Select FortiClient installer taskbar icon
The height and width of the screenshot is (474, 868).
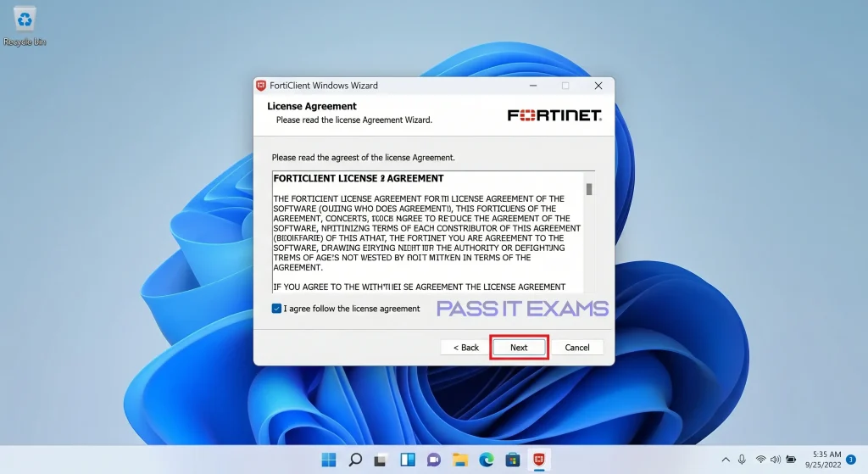point(538,460)
